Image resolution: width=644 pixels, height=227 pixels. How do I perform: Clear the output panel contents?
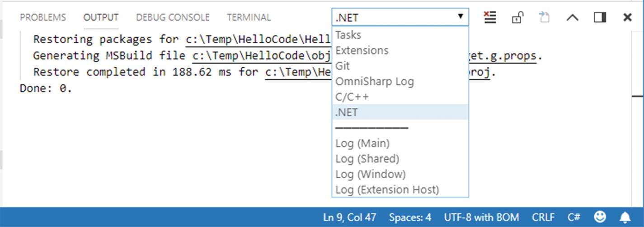[490, 18]
